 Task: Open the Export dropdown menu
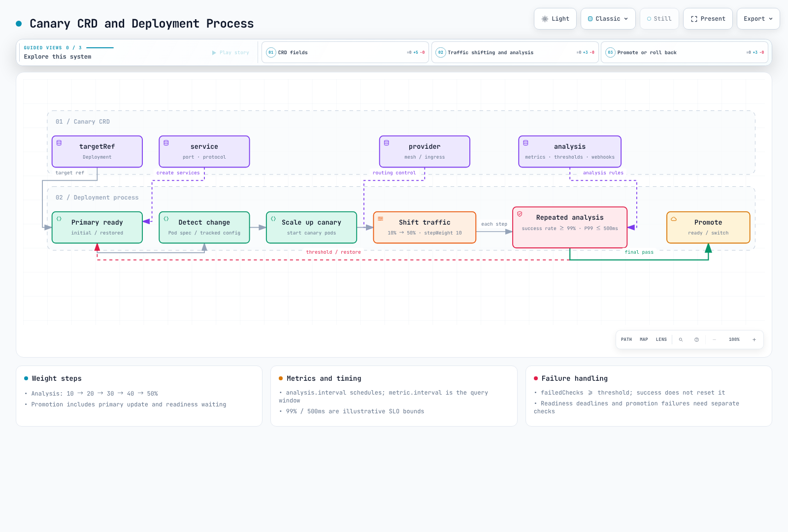pyautogui.click(x=758, y=19)
